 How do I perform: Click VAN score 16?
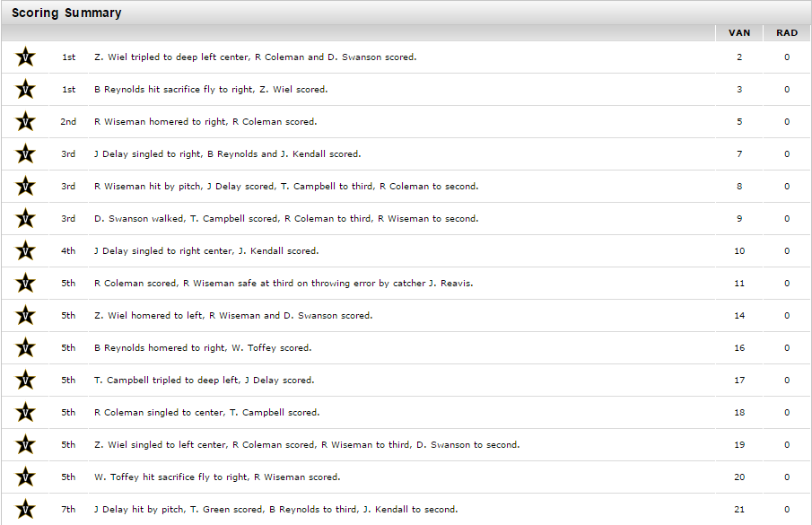[x=739, y=347]
